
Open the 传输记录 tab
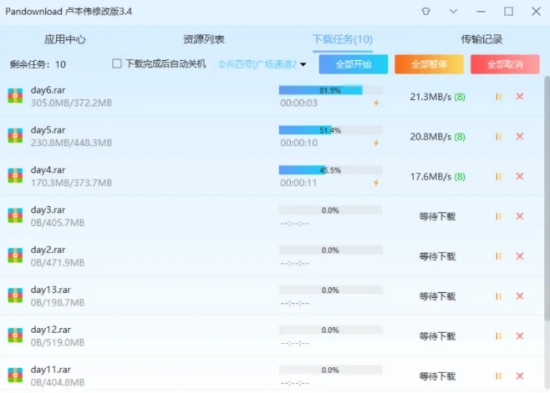(482, 39)
